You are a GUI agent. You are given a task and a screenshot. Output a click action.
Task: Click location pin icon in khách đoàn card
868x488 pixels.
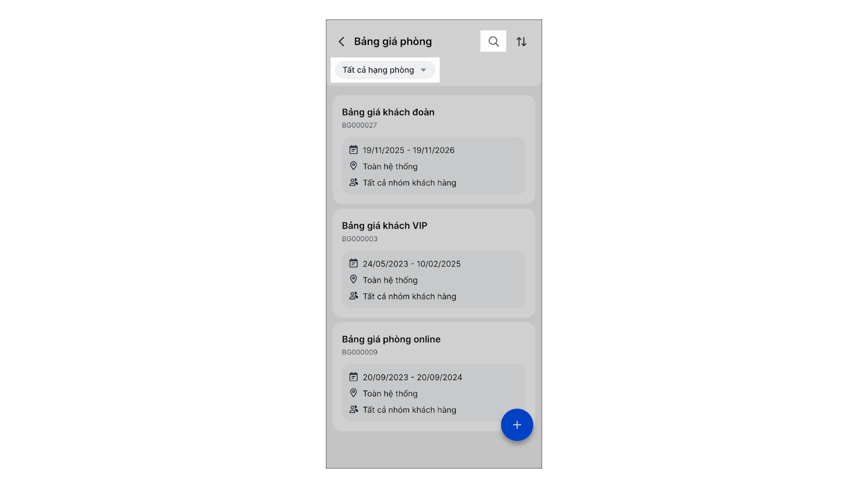tap(353, 166)
